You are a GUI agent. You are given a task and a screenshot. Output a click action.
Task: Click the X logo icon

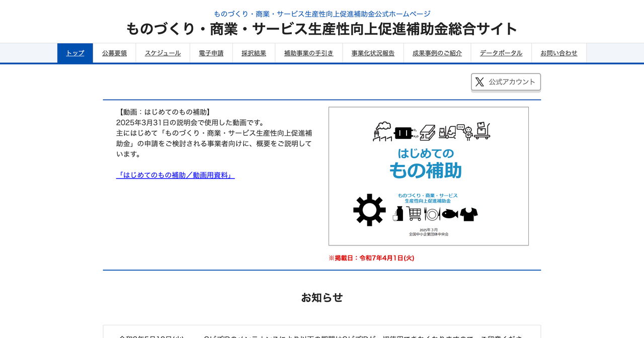coord(479,82)
